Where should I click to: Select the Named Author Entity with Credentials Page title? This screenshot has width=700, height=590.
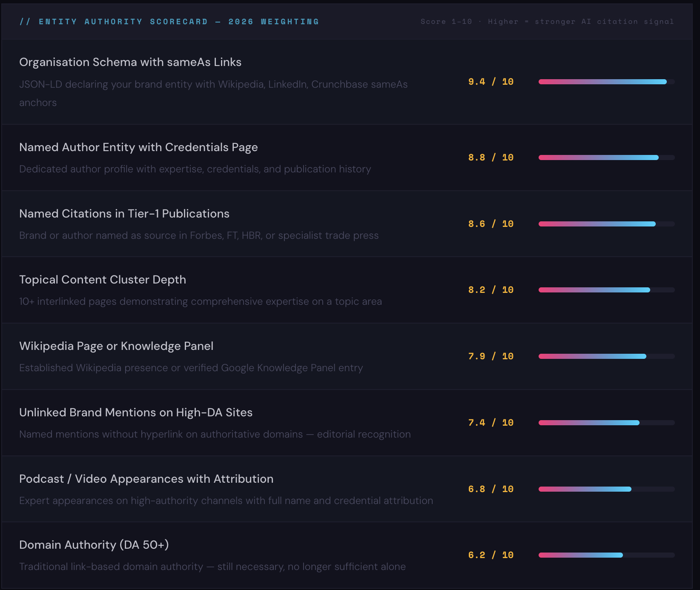[x=138, y=148]
